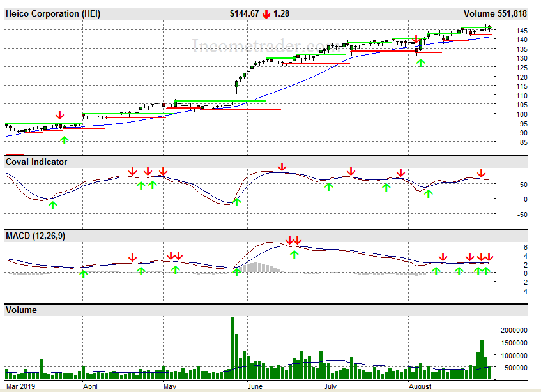Click the 135 price axis label
541x392 pixels.
point(522,49)
